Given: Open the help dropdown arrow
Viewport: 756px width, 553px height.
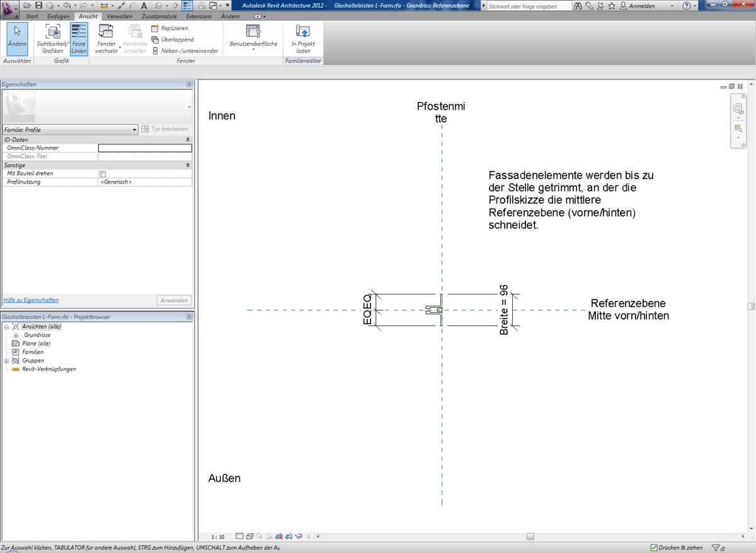Looking at the screenshot, I should pos(696,6).
